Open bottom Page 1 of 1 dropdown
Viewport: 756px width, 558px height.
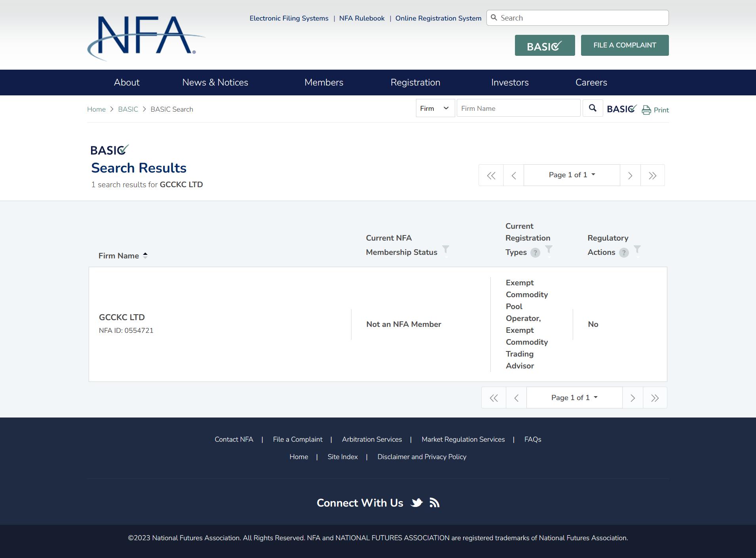(x=574, y=398)
